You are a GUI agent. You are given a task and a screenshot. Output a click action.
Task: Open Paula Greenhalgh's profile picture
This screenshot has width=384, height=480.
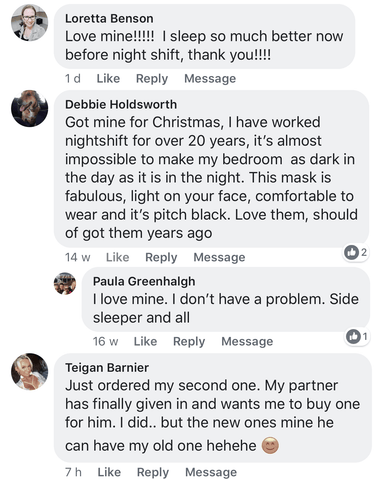[65, 283]
